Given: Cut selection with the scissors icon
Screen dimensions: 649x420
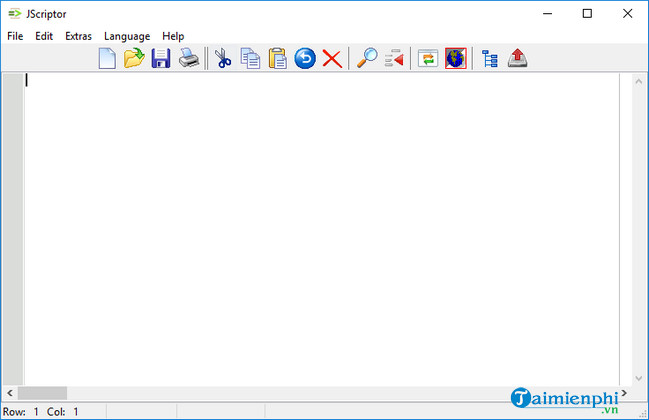Looking at the screenshot, I should tap(223, 59).
